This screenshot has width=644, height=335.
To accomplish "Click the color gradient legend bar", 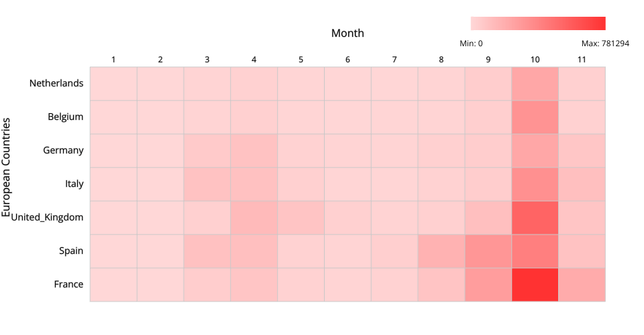I will click(538, 23).
